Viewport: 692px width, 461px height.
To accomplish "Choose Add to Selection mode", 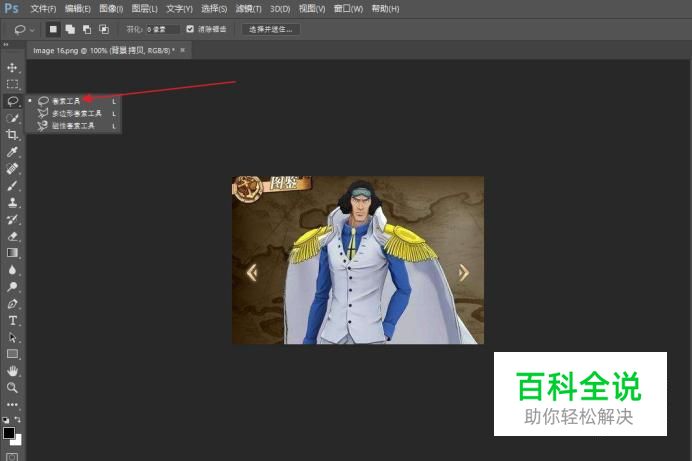I will click(x=70, y=30).
